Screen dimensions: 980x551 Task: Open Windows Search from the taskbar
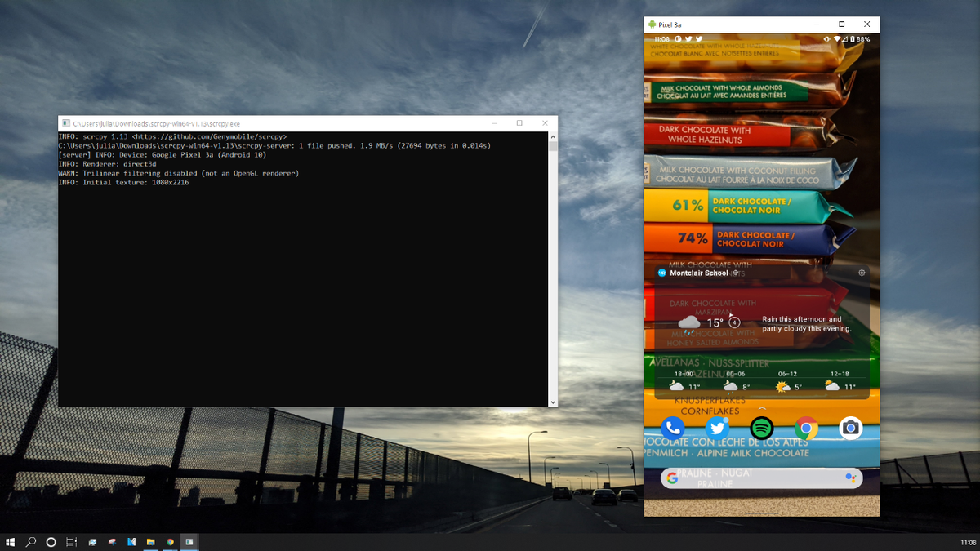[31, 541]
